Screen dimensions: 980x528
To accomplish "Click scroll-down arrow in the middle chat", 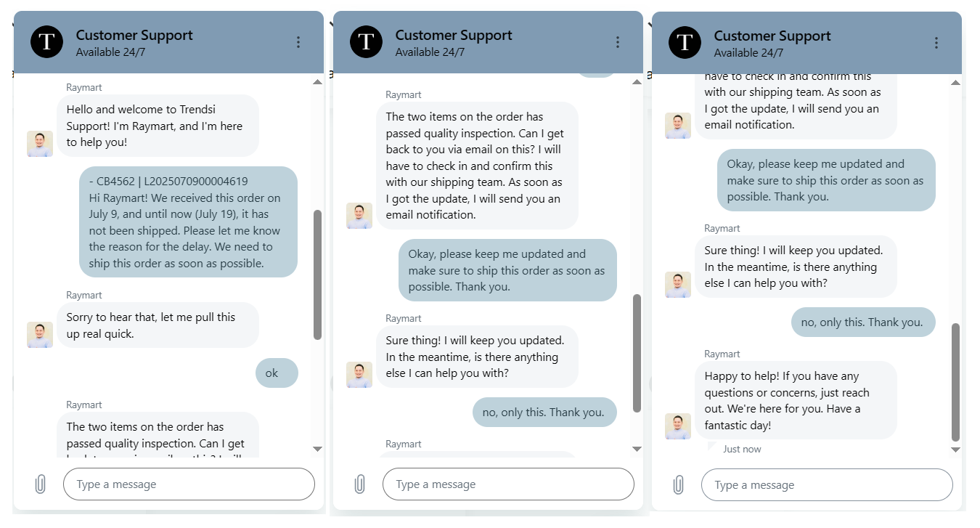I will point(637,449).
